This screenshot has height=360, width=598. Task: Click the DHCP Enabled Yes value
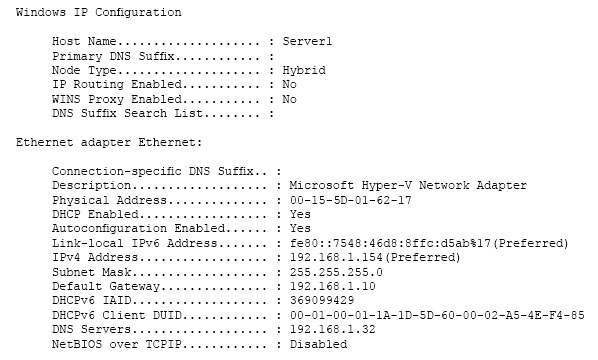point(300,214)
